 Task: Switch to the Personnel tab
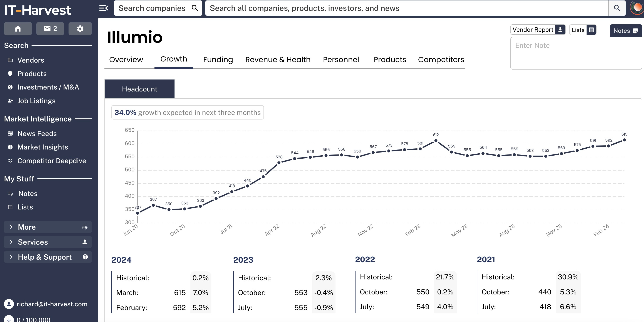pos(341,59)
